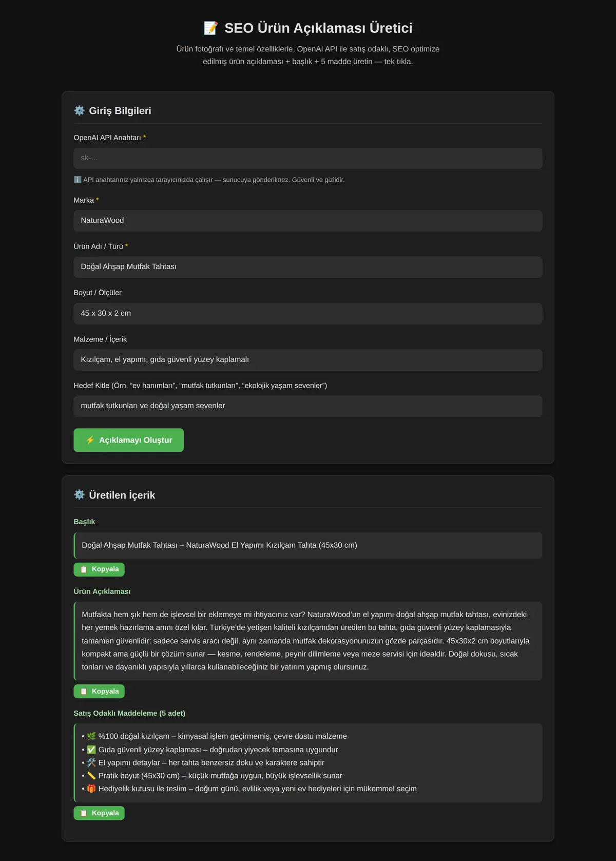The width and height of the screenshot is (616, 861).
Task: Click the info icon below the API key field
Action: pyautogui.click(x=78, y=180)
